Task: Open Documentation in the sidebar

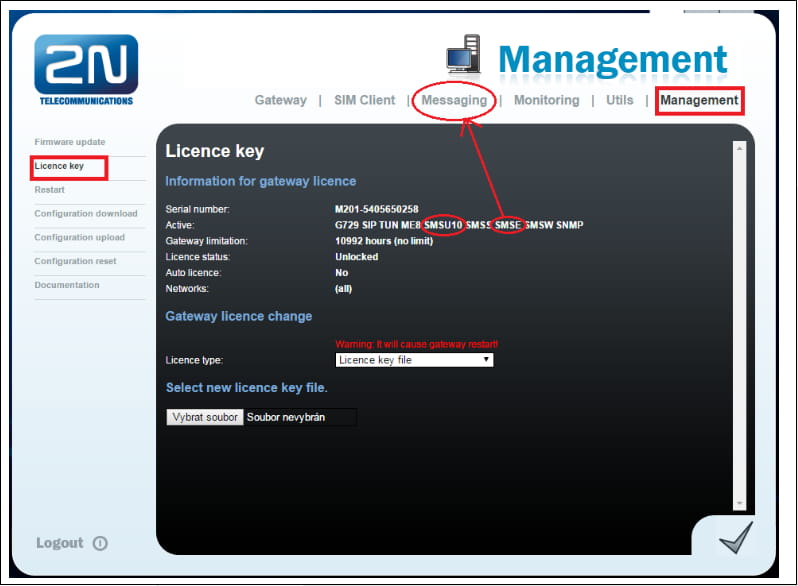Action: pyautogui.click(x=67, y=285)
